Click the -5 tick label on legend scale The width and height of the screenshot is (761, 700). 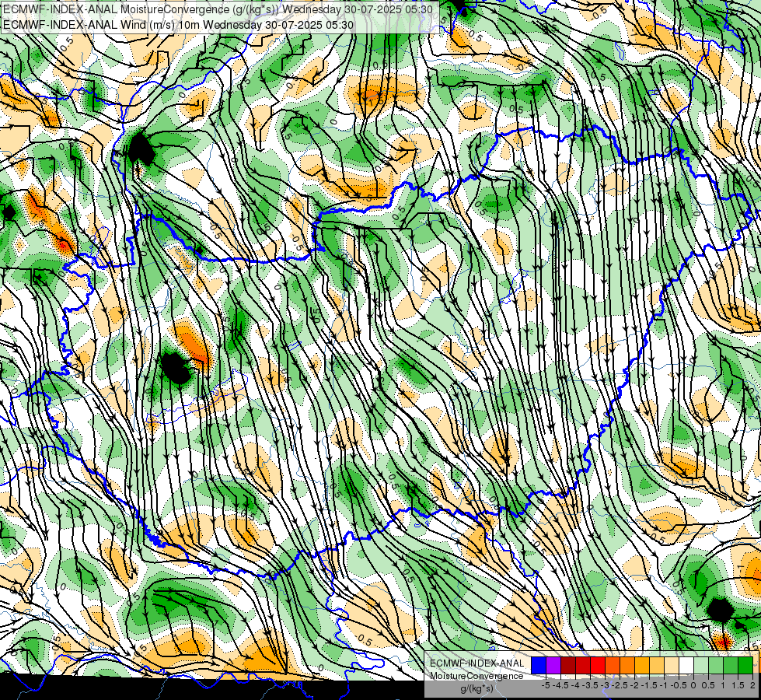[546, 685]
